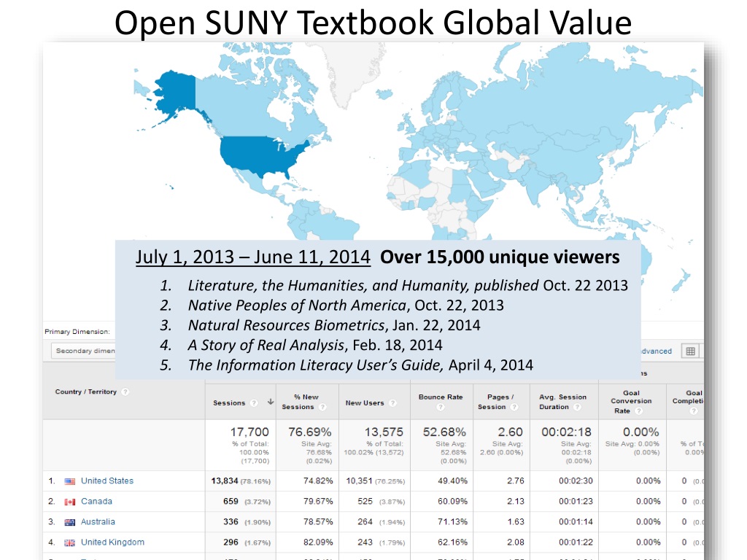
Task: Click the Country / Territory column header
Action: pos(86,392)
